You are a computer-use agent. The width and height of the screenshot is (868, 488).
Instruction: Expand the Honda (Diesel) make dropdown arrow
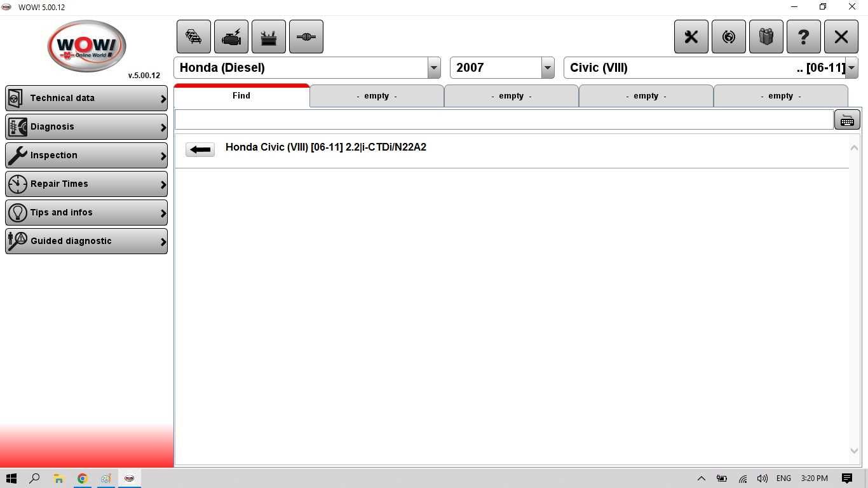[434, 68]
